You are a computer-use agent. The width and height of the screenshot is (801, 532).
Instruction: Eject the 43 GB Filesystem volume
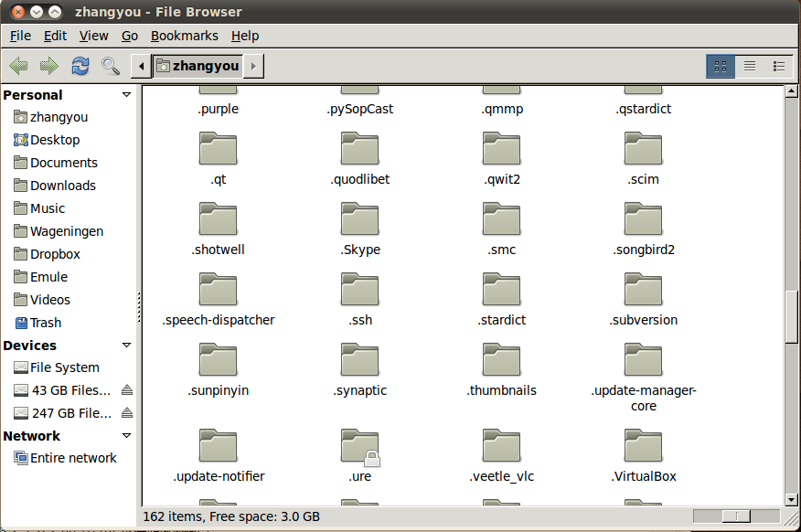click(x=127, y=390)
